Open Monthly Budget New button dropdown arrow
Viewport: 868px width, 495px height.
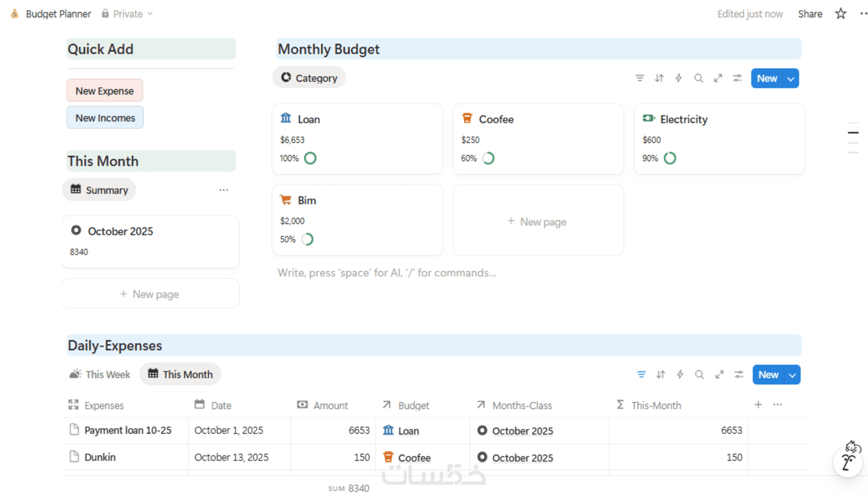point(791,79)
